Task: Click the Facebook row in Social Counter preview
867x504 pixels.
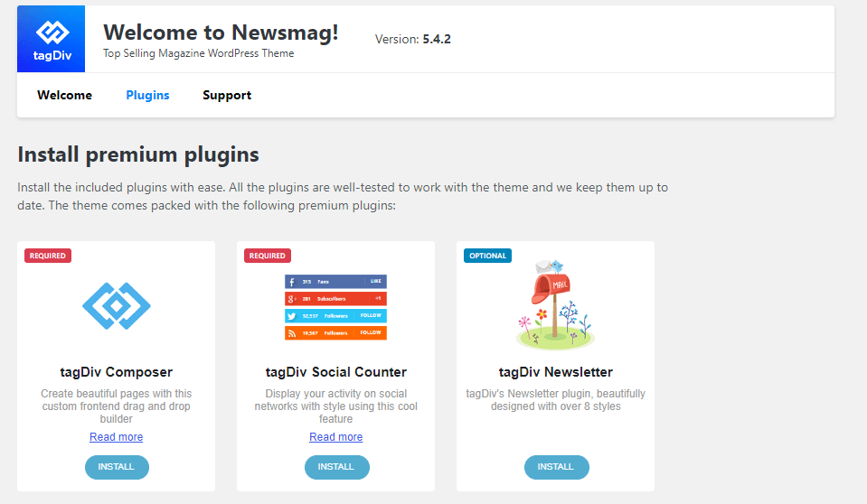Action: tap(335, 281)
